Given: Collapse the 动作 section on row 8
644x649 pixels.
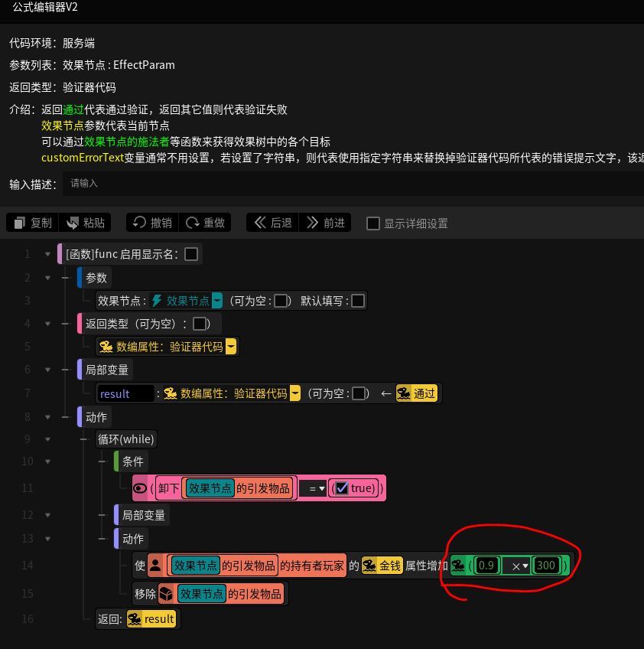Looking at the screenshot, I should 47,417.
